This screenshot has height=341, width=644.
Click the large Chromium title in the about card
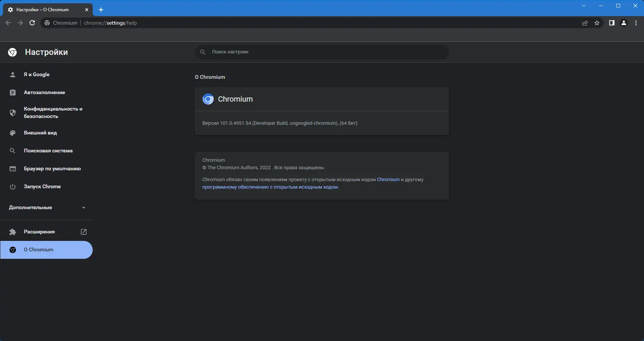pyautogui.click(x=235, y=99)
